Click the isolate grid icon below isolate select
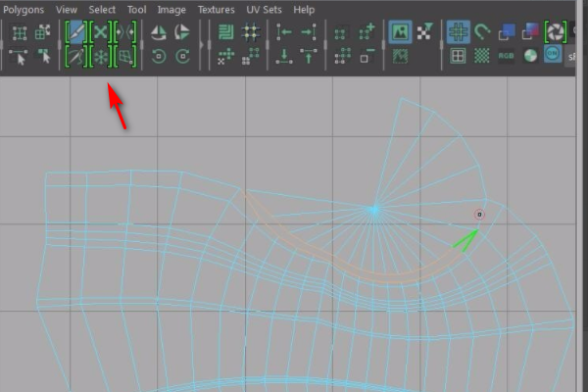588x392 pixels. pyautogui.click(x=342, y=56)
